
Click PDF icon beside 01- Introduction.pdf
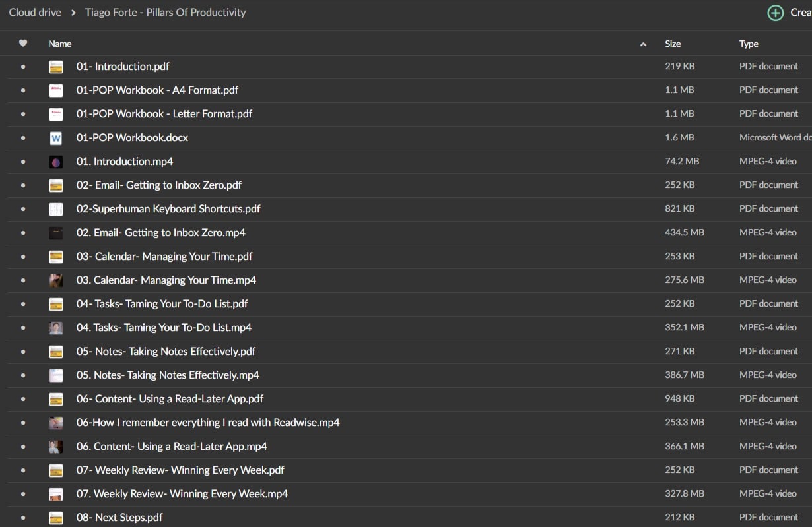55,67
